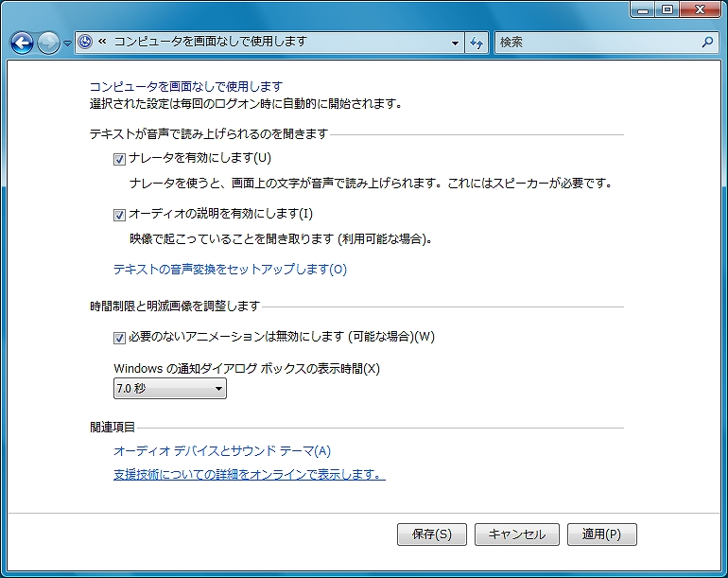The width and height of the screenshot is (728, 578).
Task: Toggle the オーディオの説明を有効にします checkbox
Action: click(x=119, y=215)
